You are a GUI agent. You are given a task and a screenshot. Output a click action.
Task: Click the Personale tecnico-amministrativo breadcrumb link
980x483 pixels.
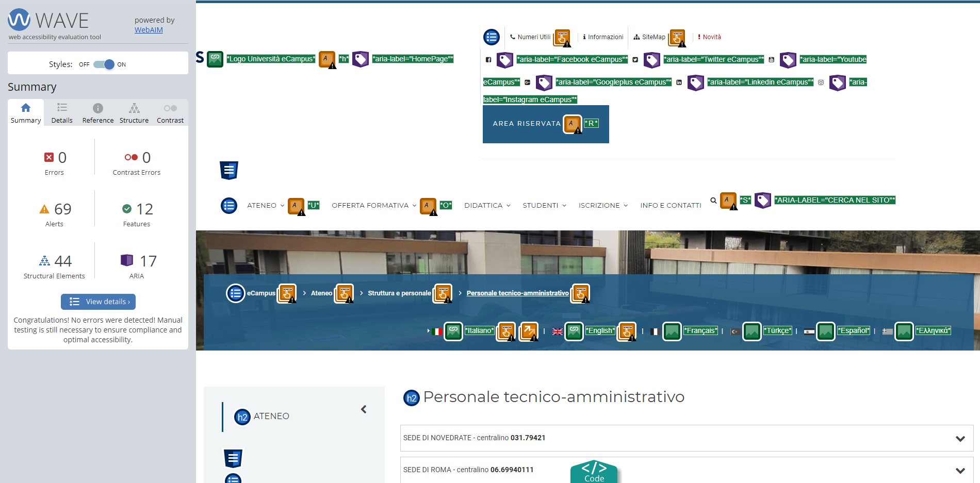[x=517, y=293]
